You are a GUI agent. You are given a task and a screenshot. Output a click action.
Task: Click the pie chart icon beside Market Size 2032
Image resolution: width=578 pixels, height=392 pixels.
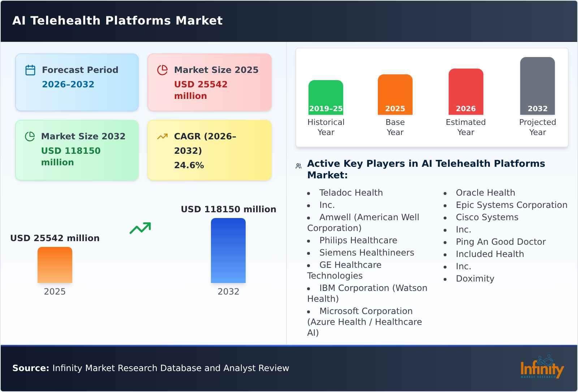pyautogui.click(x=30, y=136)
